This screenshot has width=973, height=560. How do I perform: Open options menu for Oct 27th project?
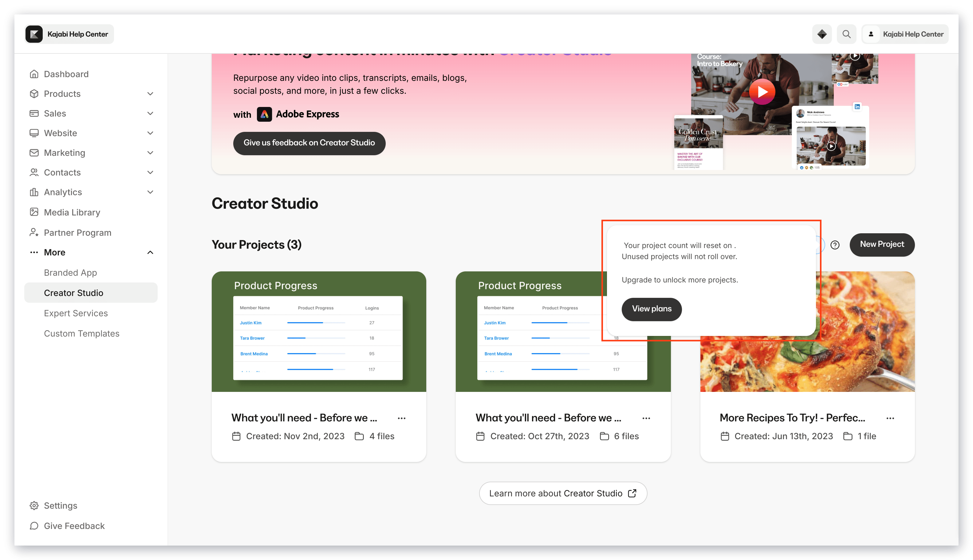(x=646, y=418)
